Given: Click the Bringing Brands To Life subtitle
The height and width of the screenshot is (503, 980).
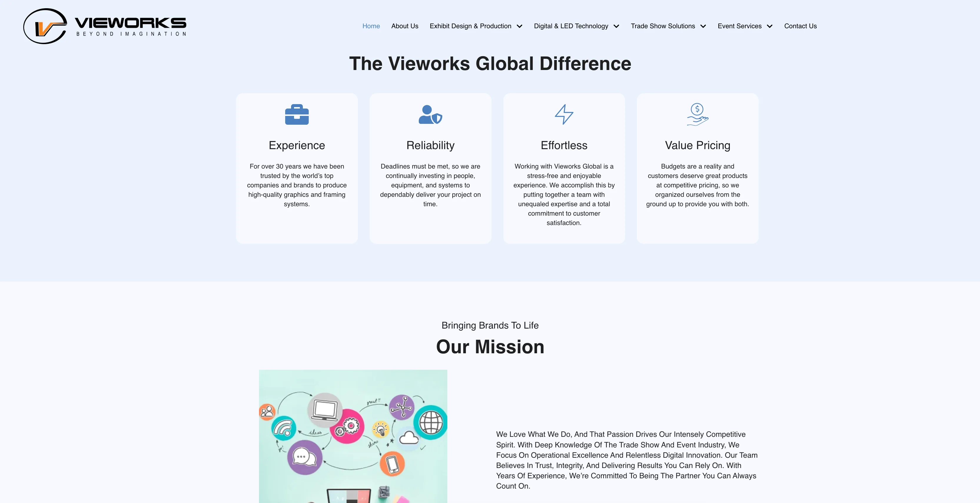Looking at the screenshot, I should [x=490, y=325].
